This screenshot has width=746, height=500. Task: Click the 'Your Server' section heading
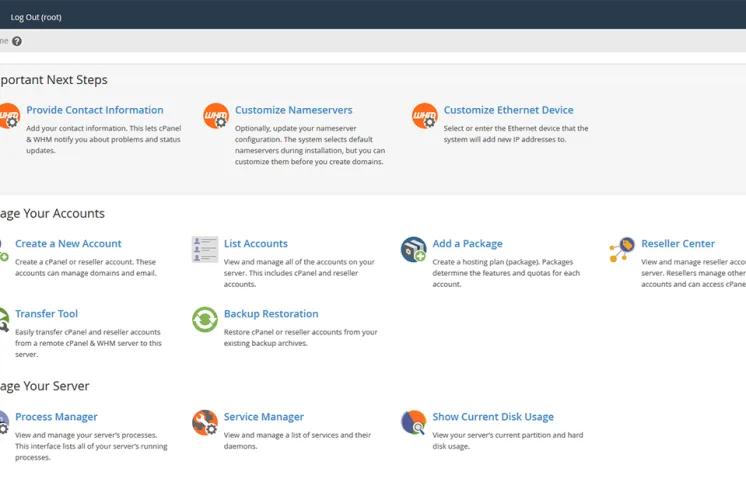[x=56, y=386]
